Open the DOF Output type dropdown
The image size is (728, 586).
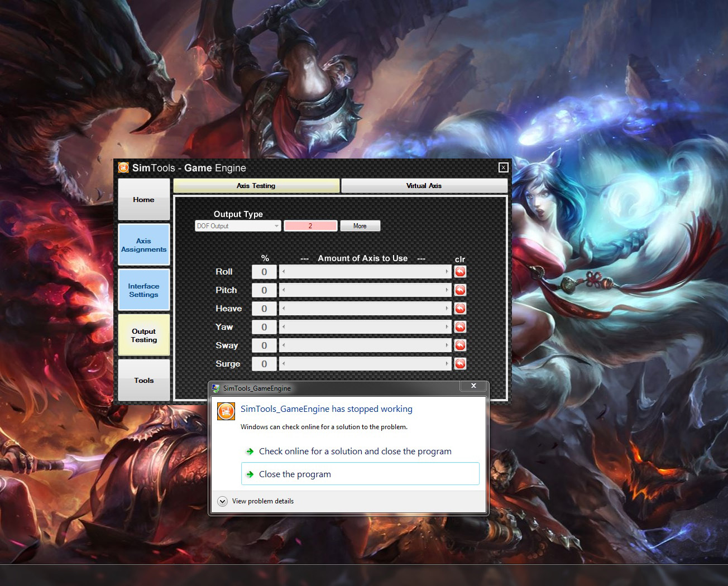point(238,226)
